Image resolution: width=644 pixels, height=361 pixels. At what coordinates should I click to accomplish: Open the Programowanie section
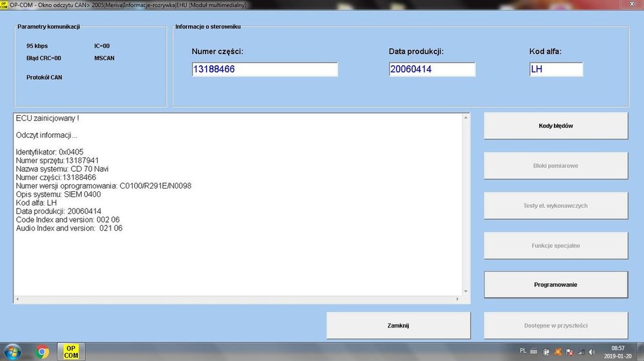coord(556,284)
